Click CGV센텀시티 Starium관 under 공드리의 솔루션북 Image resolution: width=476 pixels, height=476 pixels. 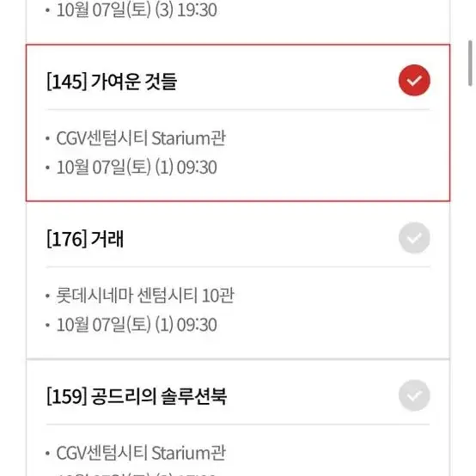tap(141, 453)
